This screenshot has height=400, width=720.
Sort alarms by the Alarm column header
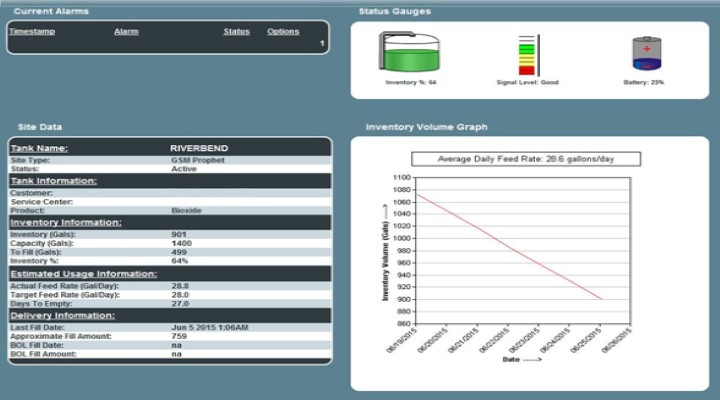[126, 31]
